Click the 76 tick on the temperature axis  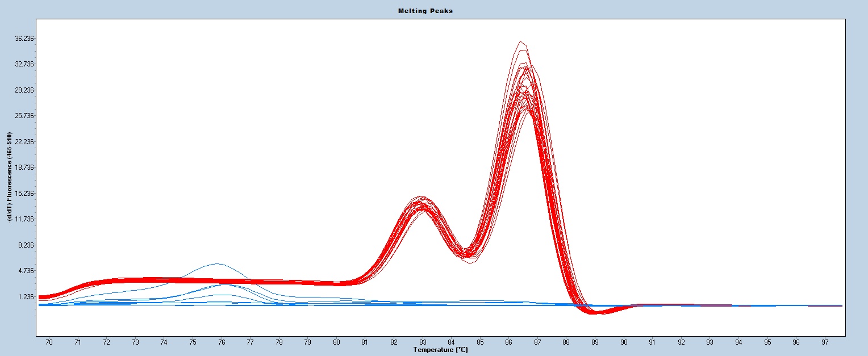pyautogui.click(x=222, y=342)
